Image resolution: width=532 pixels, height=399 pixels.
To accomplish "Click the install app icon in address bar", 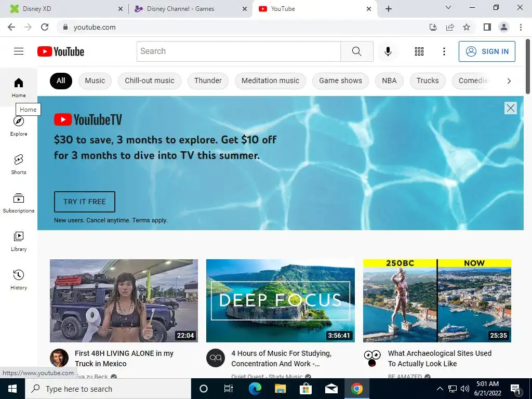I will [x=433, y=27].
